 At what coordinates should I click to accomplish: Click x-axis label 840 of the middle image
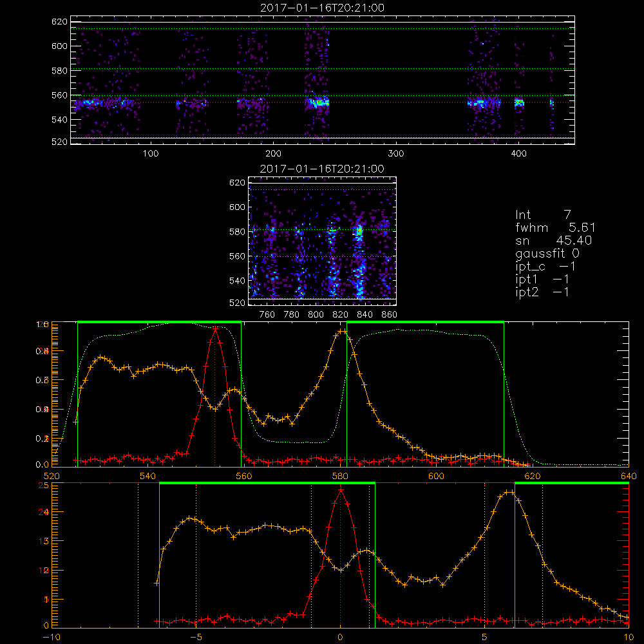[x=365, y=315]
